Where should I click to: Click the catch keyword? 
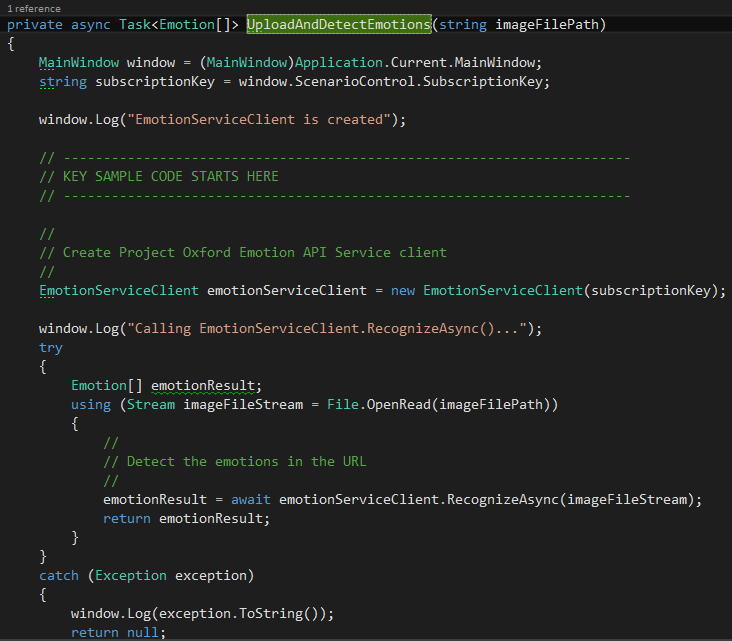tap(59, 576)
